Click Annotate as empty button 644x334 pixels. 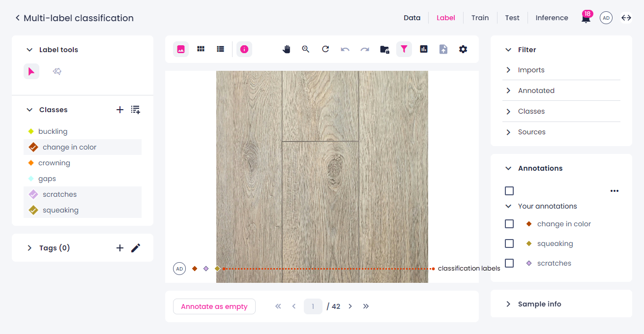(214, 306)
